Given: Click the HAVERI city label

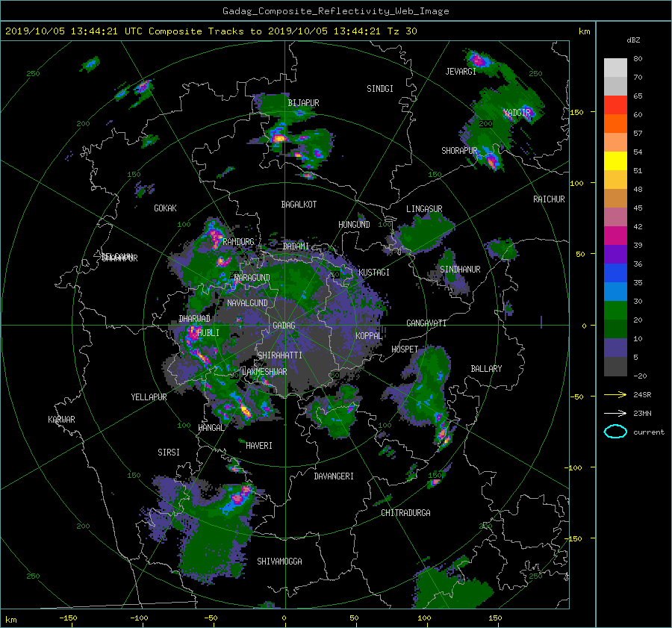Looking at the screenshot, I should (259, 446).
